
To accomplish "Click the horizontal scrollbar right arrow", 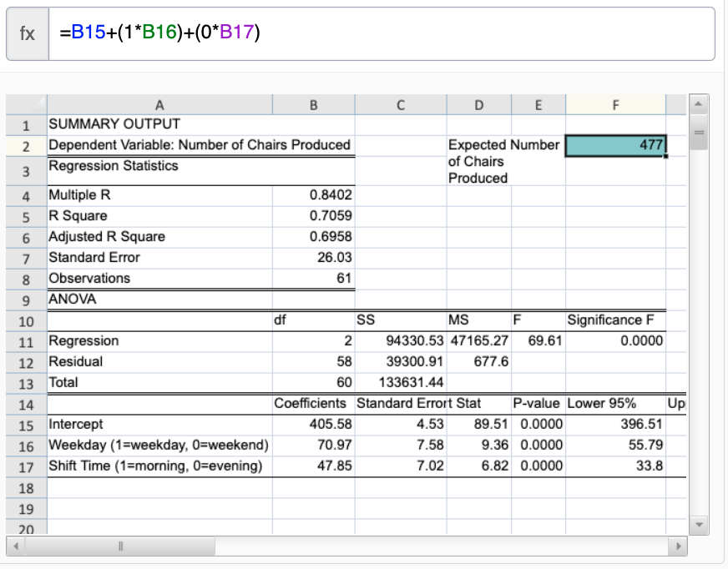I will click(677, 544).
